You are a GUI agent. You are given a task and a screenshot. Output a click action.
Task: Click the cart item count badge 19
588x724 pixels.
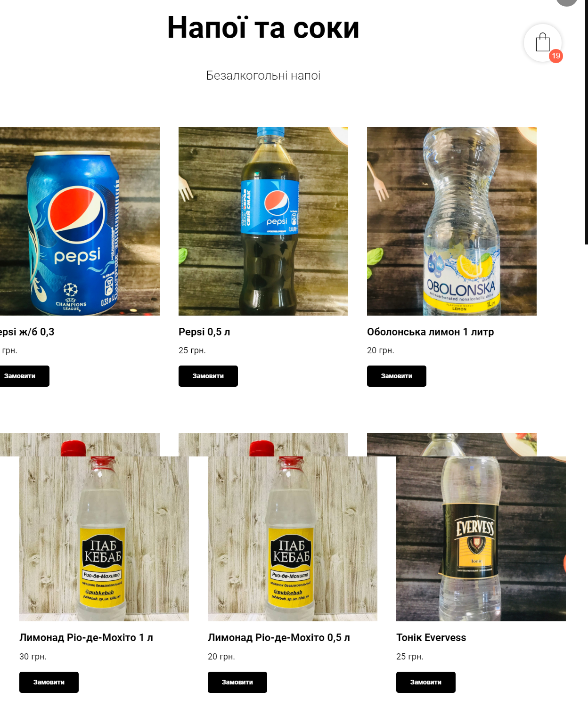pos(556,56)
